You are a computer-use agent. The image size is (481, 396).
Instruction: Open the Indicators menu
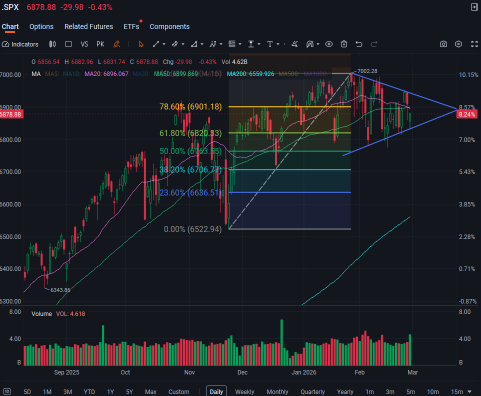20,44
